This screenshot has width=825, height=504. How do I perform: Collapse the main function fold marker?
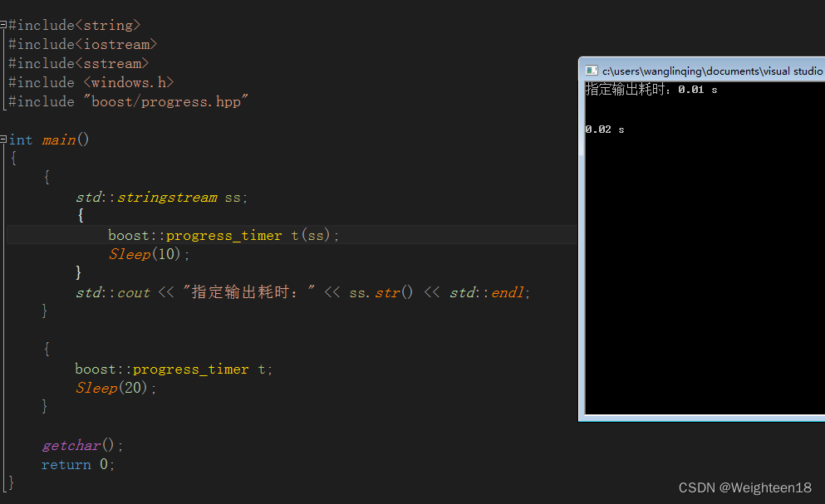pyautogui.click(x=3, y=139)
